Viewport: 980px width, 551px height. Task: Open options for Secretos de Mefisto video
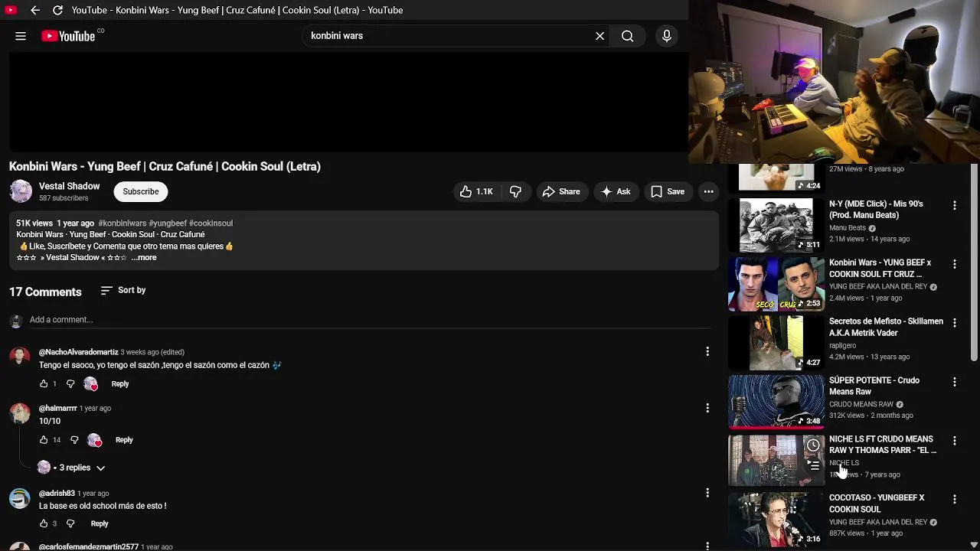[955, 323]
